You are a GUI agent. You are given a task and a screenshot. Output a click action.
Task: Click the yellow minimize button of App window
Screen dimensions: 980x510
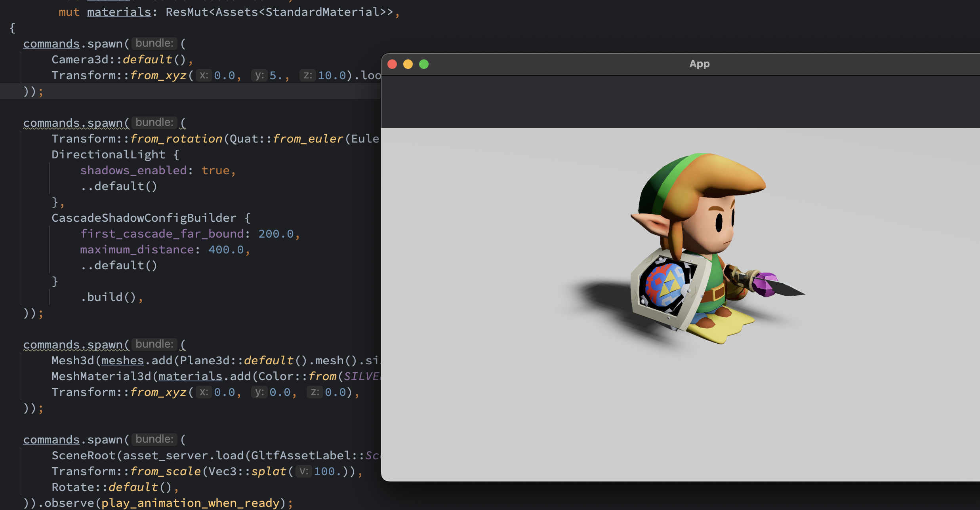[408, 64]
